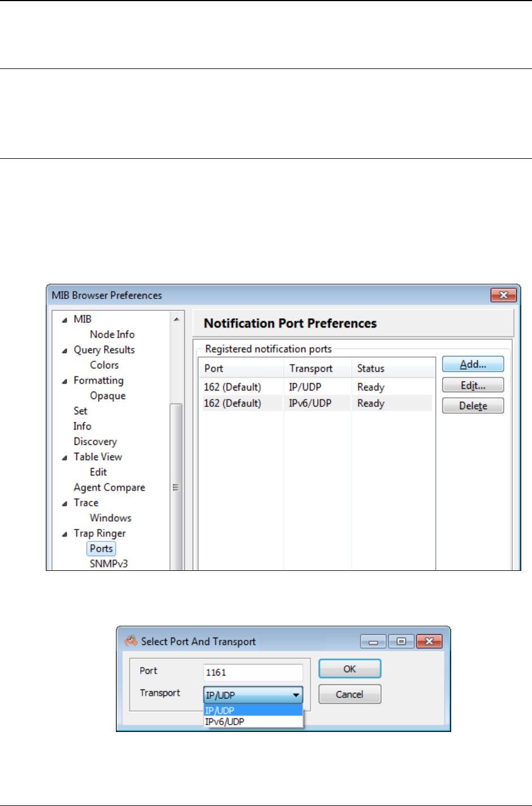This screenshot has height=806, width=532.
Task: Click the Port input field showing 1161
Action: click(x=253, y=673)
